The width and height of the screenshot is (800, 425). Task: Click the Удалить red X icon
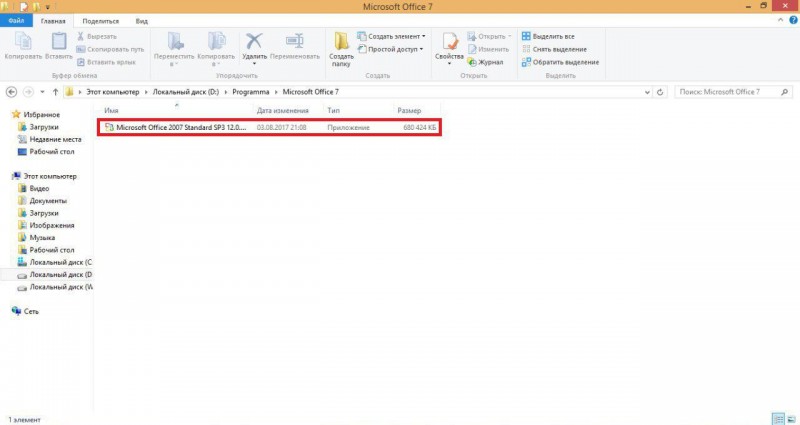coord(254,42)
